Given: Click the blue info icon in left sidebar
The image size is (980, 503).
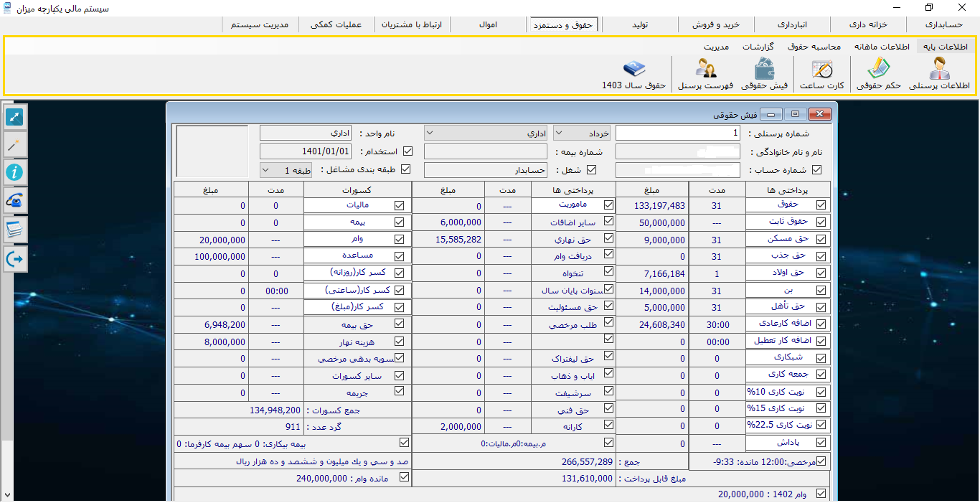Looking at the screenshot, I should click(15, 172).
